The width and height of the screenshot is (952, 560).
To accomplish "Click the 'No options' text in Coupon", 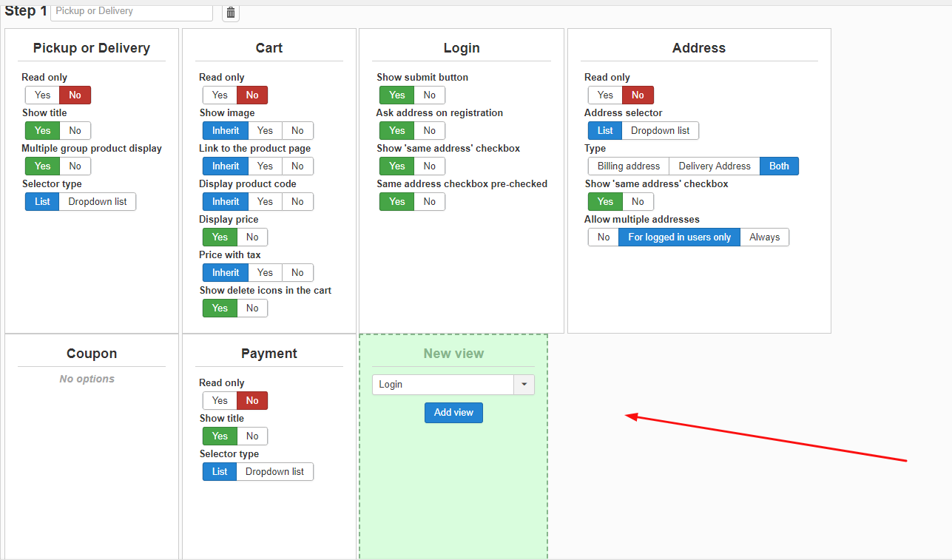I will [87, 379].
